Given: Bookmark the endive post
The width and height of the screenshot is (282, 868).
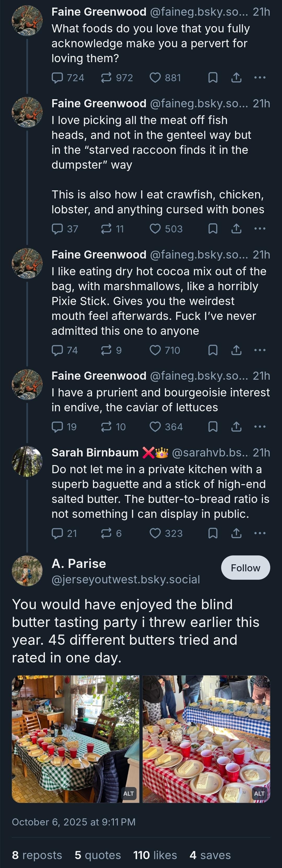Looking at the screenshot, I should click(213, 427).
